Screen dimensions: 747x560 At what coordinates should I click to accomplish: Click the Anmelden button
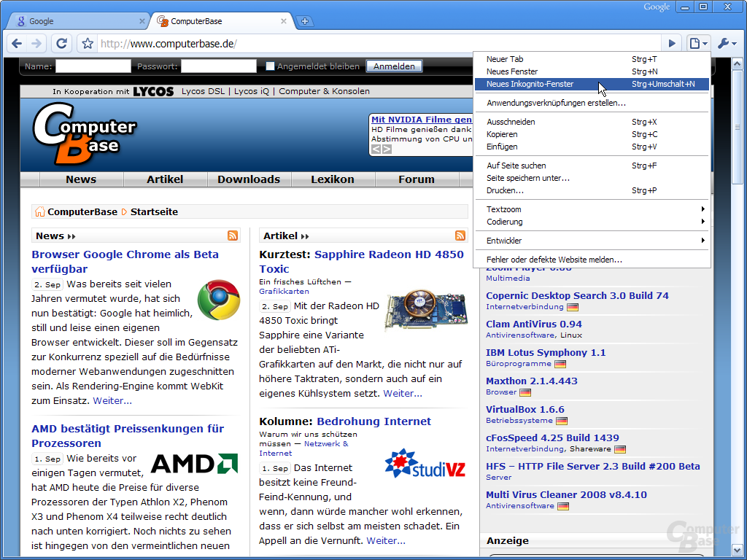(x=394, y=66)
